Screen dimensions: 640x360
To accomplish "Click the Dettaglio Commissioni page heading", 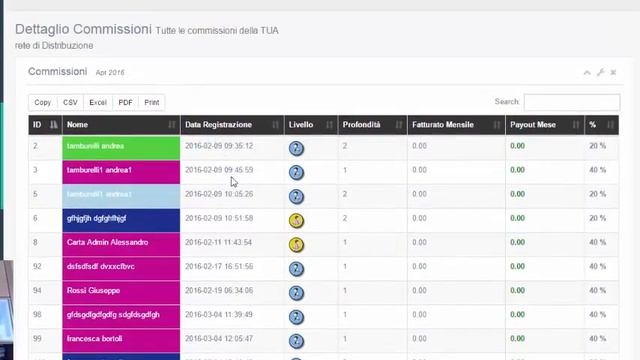I will (83, 29).
